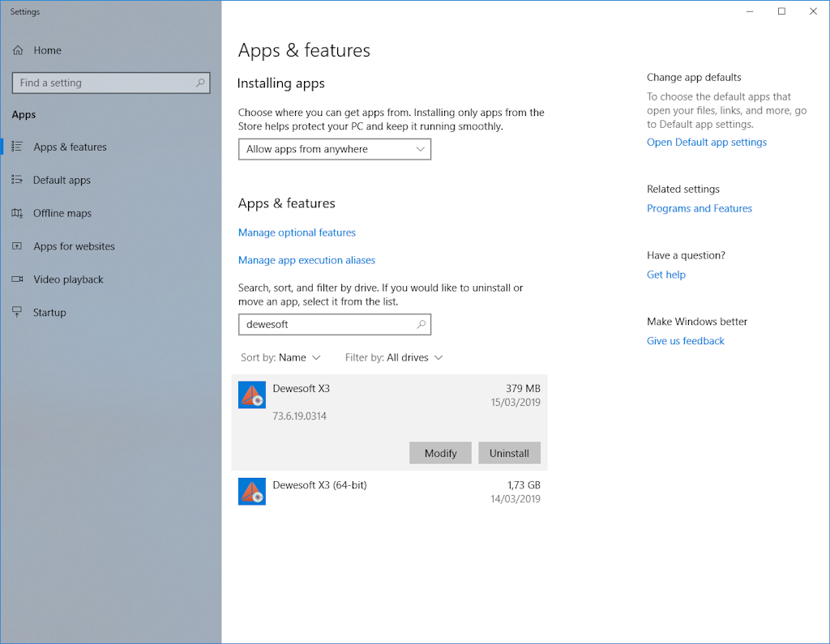The image size is (830, 644).
Task: Focus the Find a setting search field
Action: pos(111,83)
